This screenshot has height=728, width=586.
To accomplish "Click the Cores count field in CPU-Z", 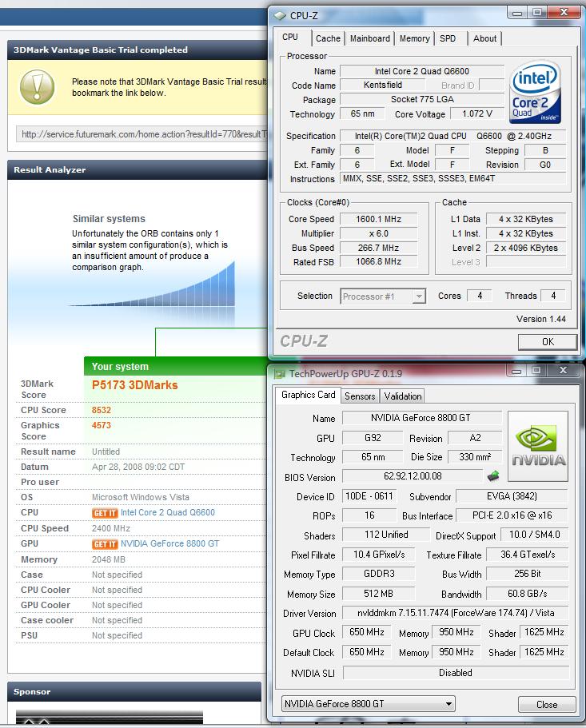I will pyautogui.click(x=479, y=296).
